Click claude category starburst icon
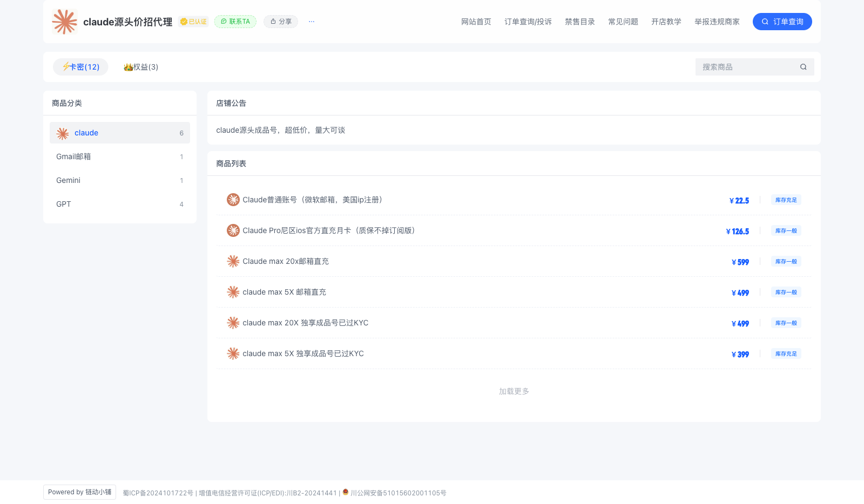 [63, 133]
